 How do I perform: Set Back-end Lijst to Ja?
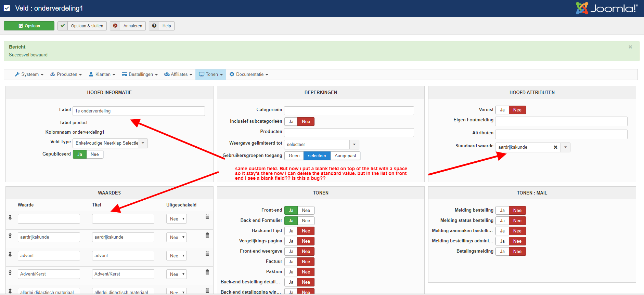[x=291, y=231]
